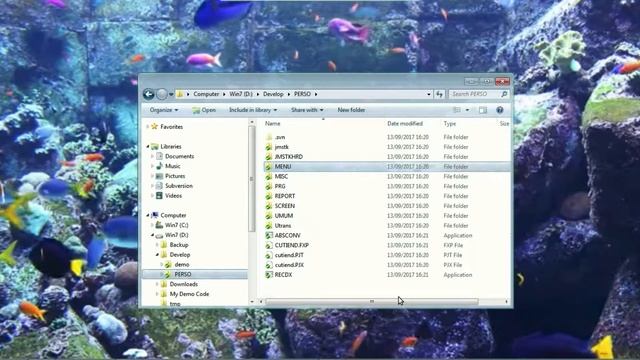640x360 pixels.
Task: Expand the Win7 (C:) drive node
Action: click(153, 225)
